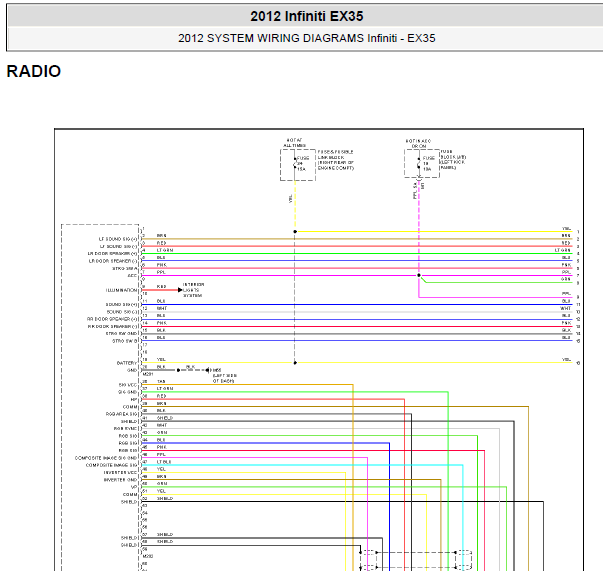Click the "COMPOSITE IMAGE SIG" pin label
The width and height of the screenshot is (603, 571).
pyautogui.click(x=112, y=465)
